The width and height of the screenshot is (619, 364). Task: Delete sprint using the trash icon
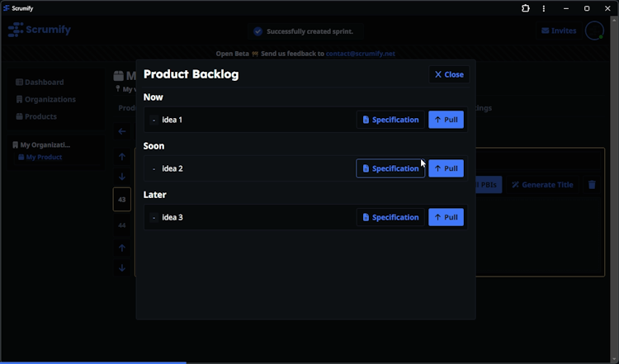coord(592,185)
